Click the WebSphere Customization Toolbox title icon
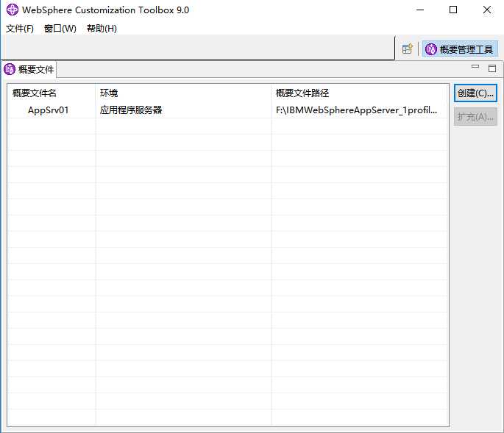Viewport: 504px width, 433px height. click(x=13, y=10)
